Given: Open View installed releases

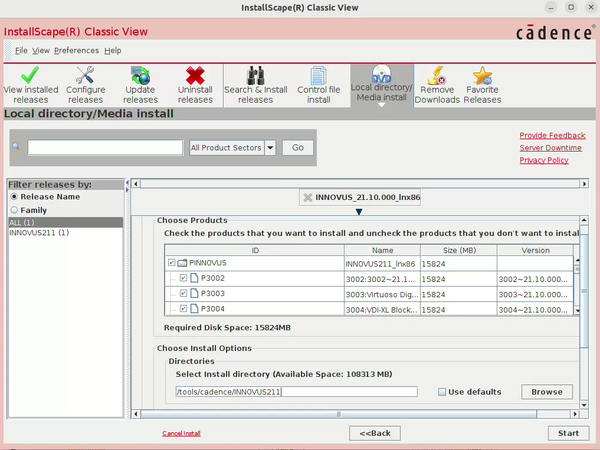Looking at the screenshot, I should pyautogui.click(x=30, y=77).
